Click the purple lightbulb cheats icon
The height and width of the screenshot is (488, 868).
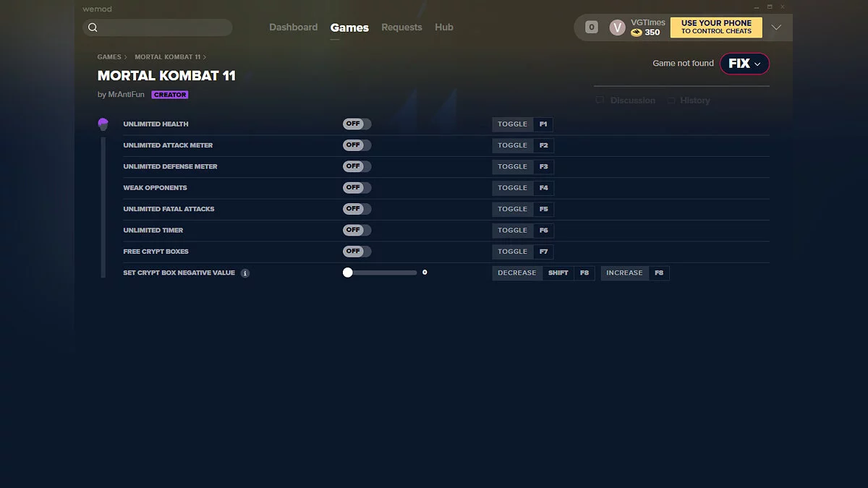[x=103, y=124]
